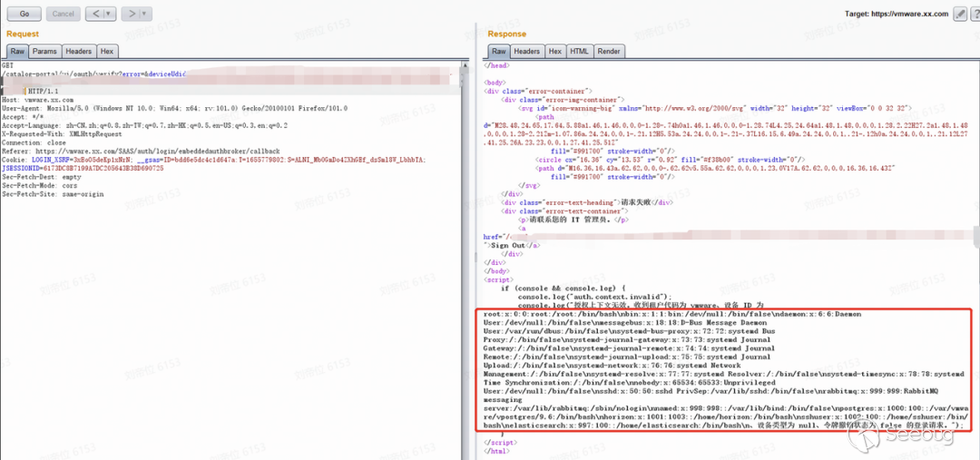Click the Cookie LOGIN_XSRF header line

click(x=214, y=160)
